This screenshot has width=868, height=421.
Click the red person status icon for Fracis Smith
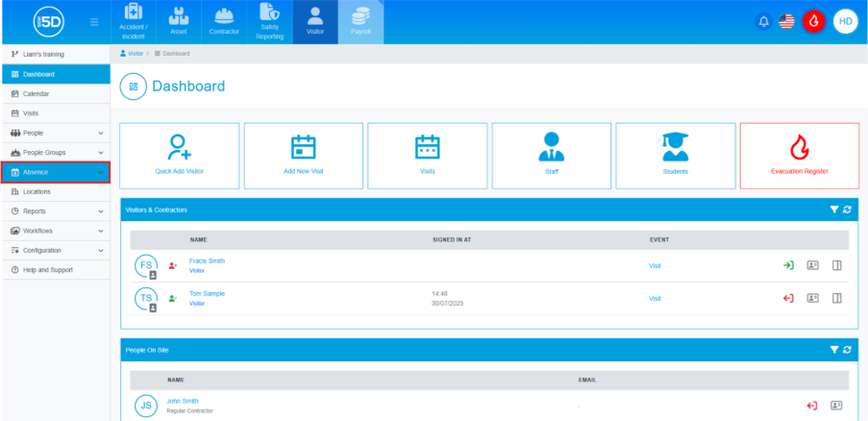point(173,266)
